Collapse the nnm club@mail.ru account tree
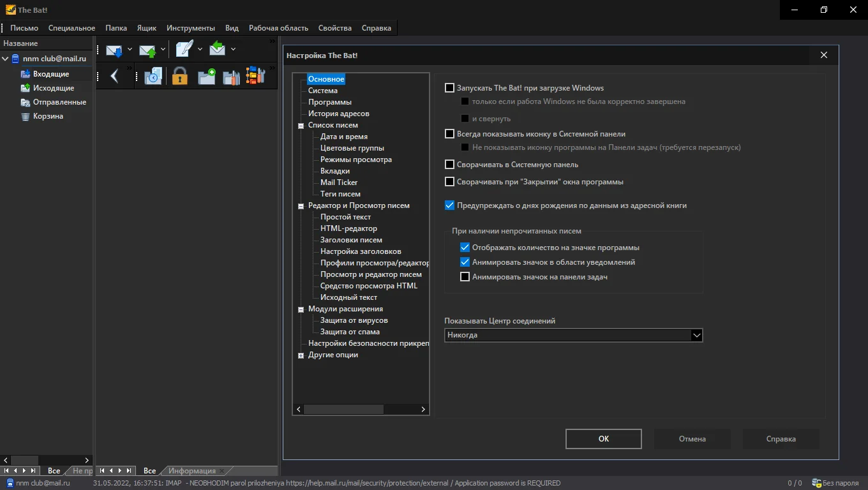Viewport: 868px width, 490px height. (x=5, y=59)
